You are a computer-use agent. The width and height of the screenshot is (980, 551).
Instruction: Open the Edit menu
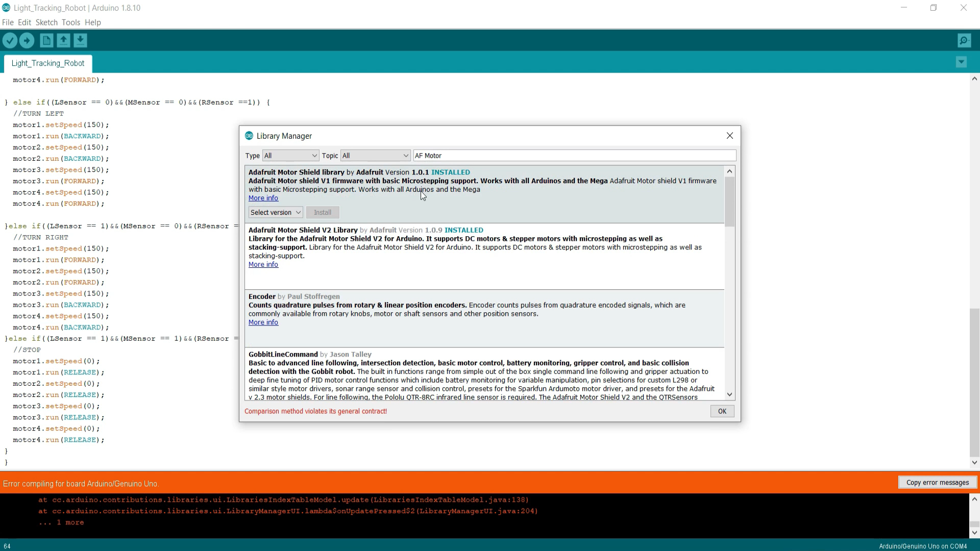tap(24, 22)
